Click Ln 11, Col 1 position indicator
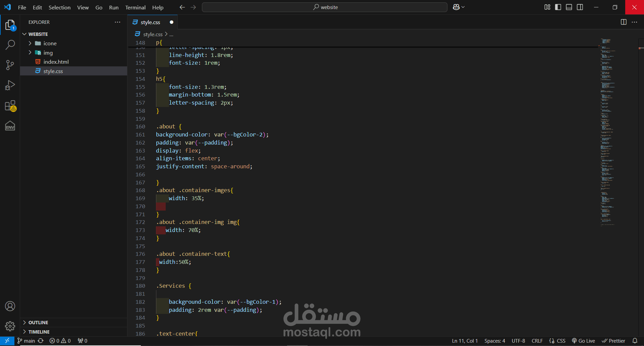The height and width of the screenshot is (346, 644). pos(465,341)
